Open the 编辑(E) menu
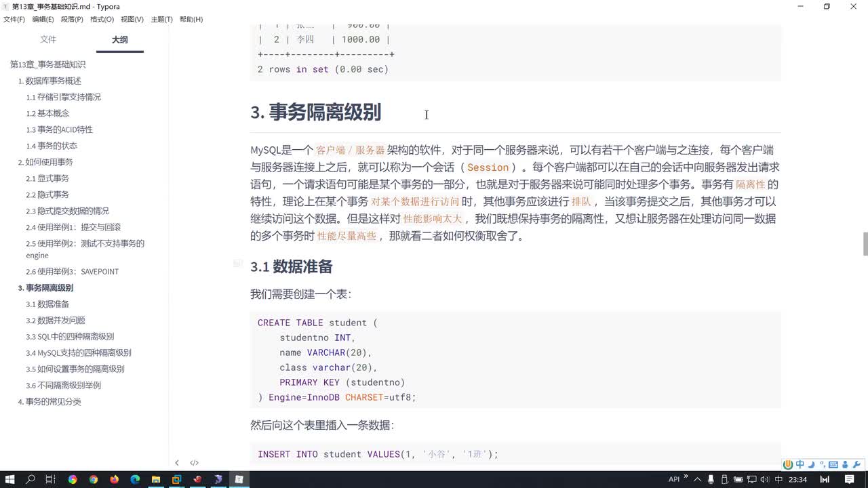Image resolution: width=868 pixels, height=488 pixels. (43, 19)
